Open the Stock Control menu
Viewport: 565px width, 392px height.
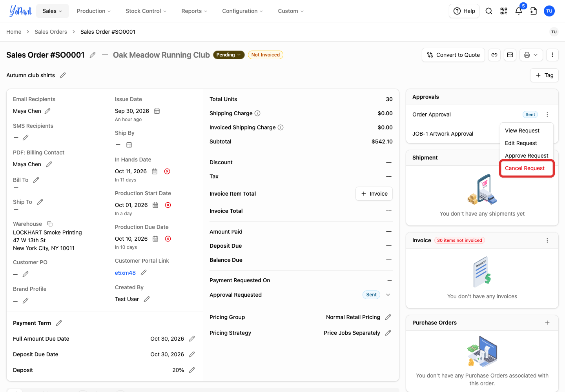[x=146, y=11]
